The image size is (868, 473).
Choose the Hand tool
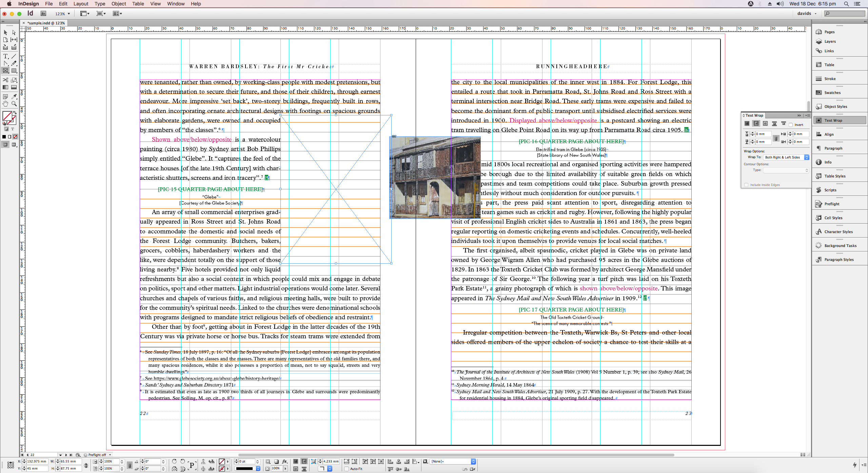5,104
